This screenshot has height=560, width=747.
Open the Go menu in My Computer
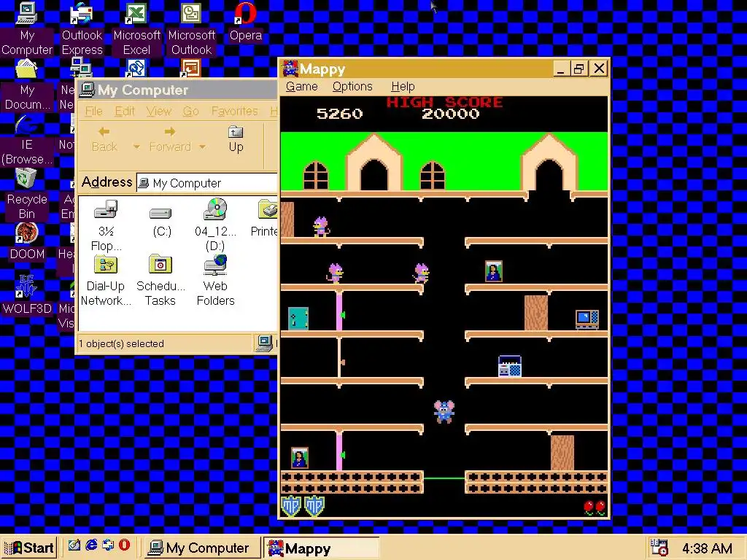click(190, 112)
